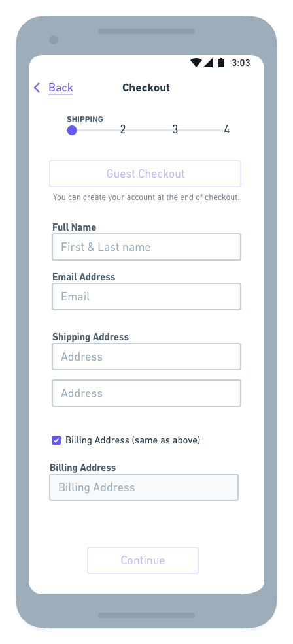Go back using the Back link

pos(60,88)
